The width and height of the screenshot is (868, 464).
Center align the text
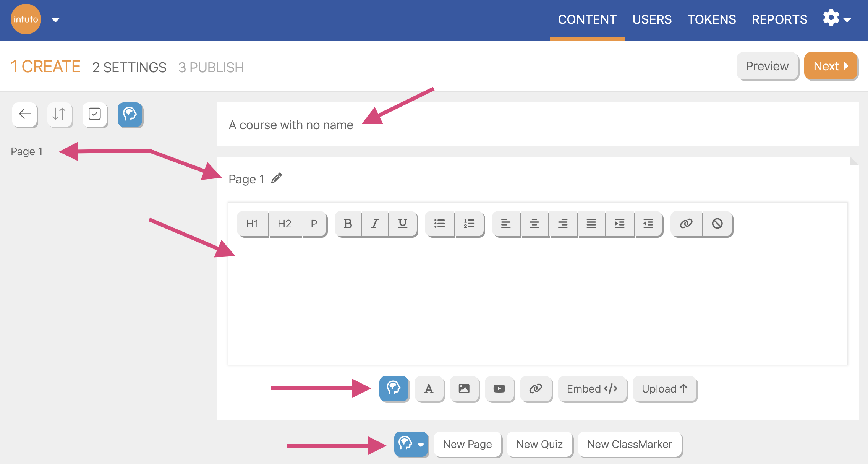(534, 224)
